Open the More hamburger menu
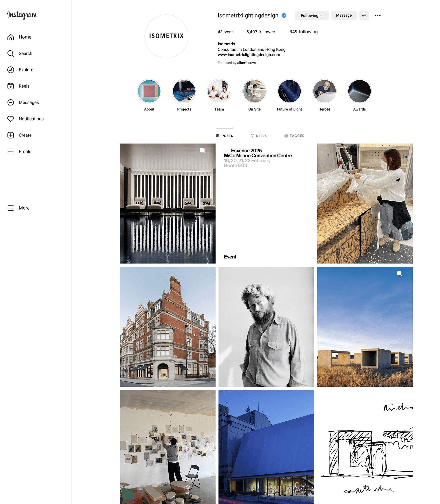 pyautogui.click(x=11, y=208)
